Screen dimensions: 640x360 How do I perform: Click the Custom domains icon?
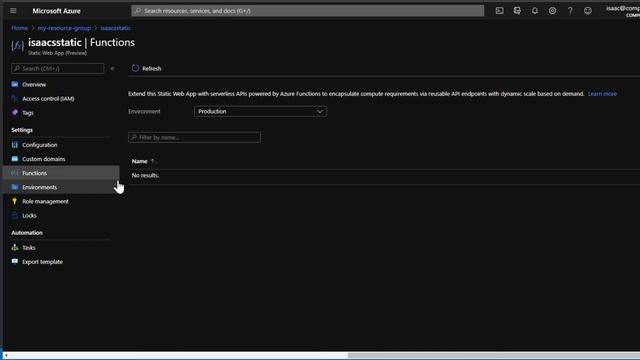[x=15, y=159]
